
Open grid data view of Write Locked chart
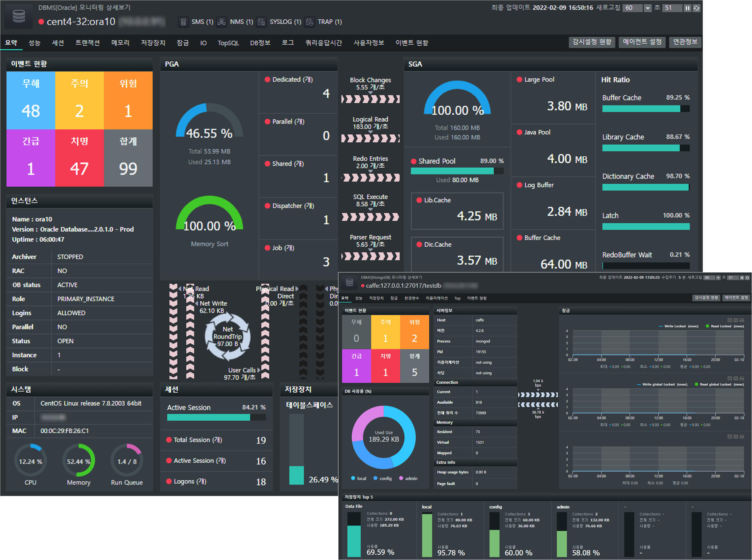click(x=730, y=320)
